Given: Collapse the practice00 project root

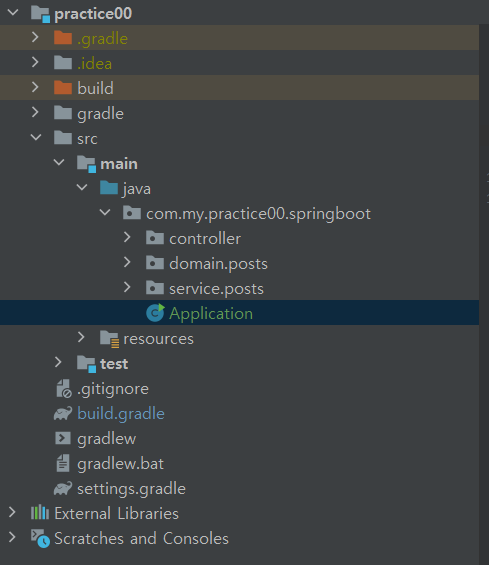Looking at the screenshot, I should tap(13, 13).
